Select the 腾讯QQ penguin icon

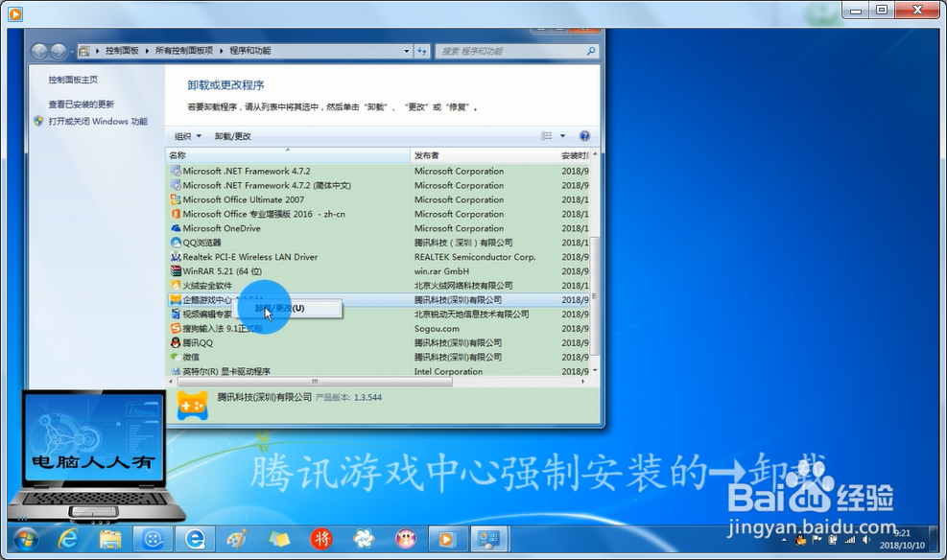click(176, 342)
